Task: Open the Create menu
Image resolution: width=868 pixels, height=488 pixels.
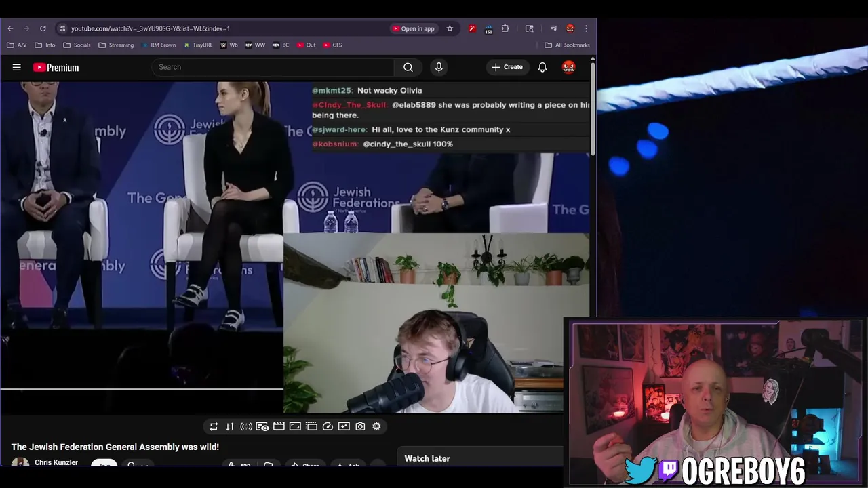Action: [x=507, y=67]
